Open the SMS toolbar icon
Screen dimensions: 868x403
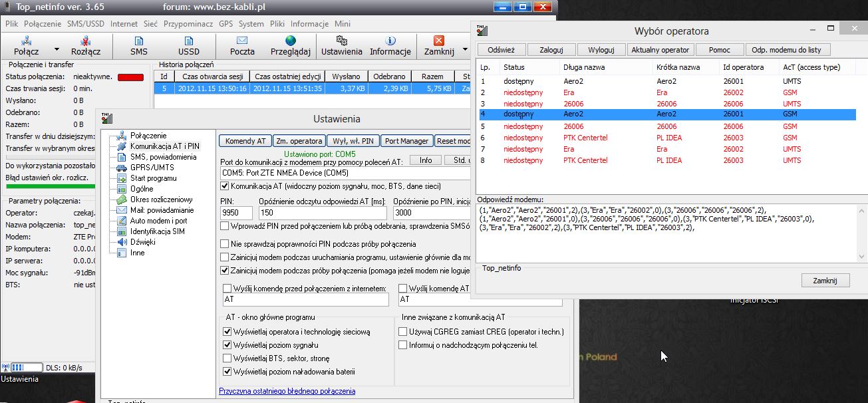[x=139, y=42]
